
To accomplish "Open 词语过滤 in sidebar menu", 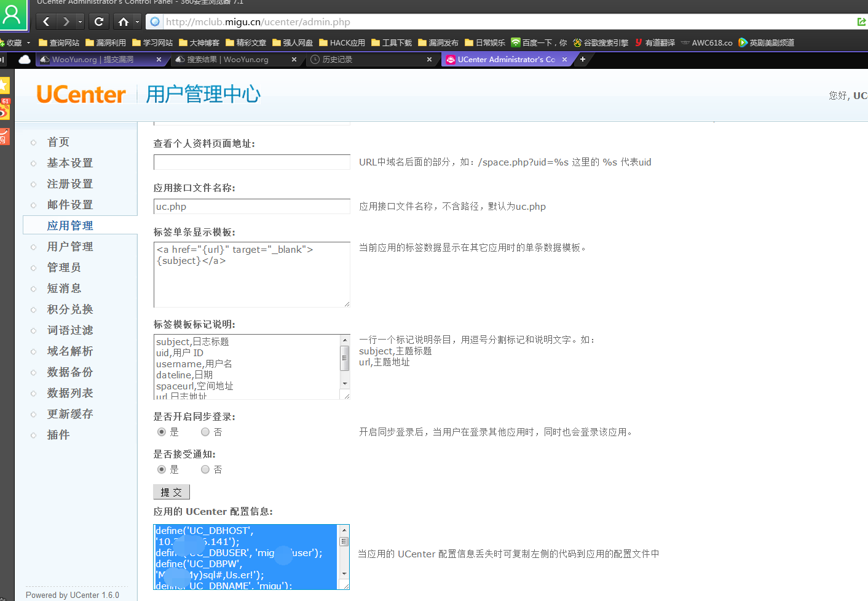I will pos(70,330).
